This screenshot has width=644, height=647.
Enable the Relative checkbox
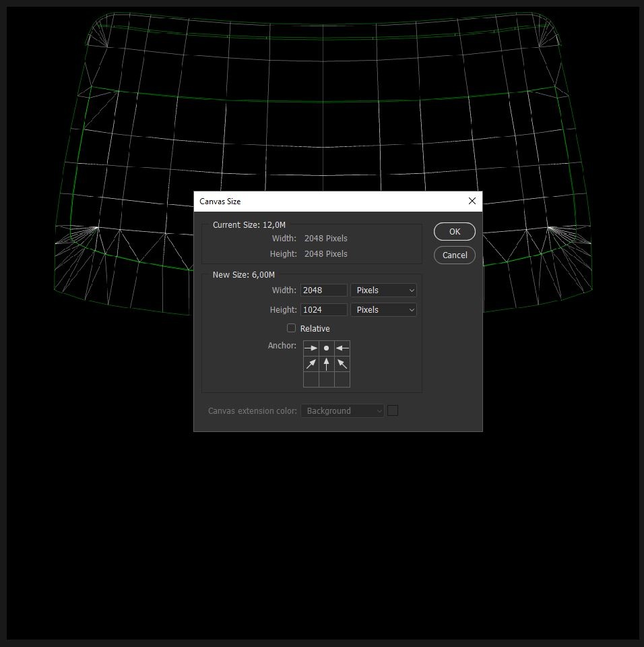tap(291, 328)
